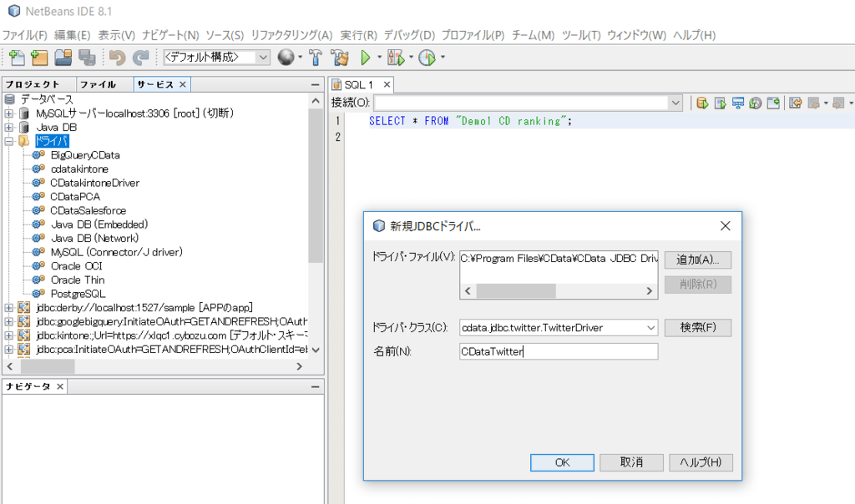Expand the jdbc:derby connection node
This screenshot has width=855, height=504.
point(8,308)
